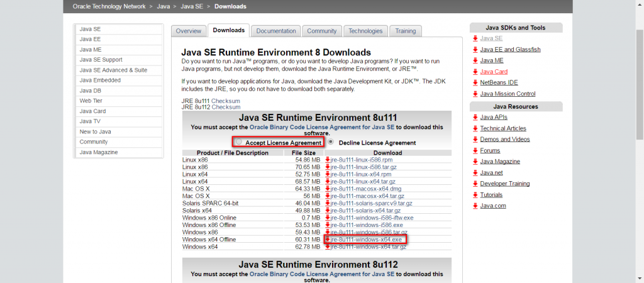Viewport: 644px width, 283px height.
Task: Click download icon for jre-8u111-macosx-x64.dmg
Action: tap(328, 189)
